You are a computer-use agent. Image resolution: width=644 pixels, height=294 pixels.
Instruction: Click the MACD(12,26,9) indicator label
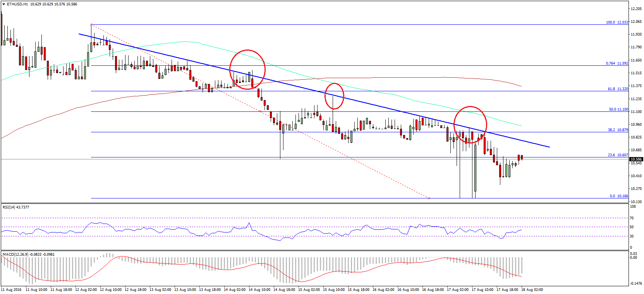tap(28, 255)
